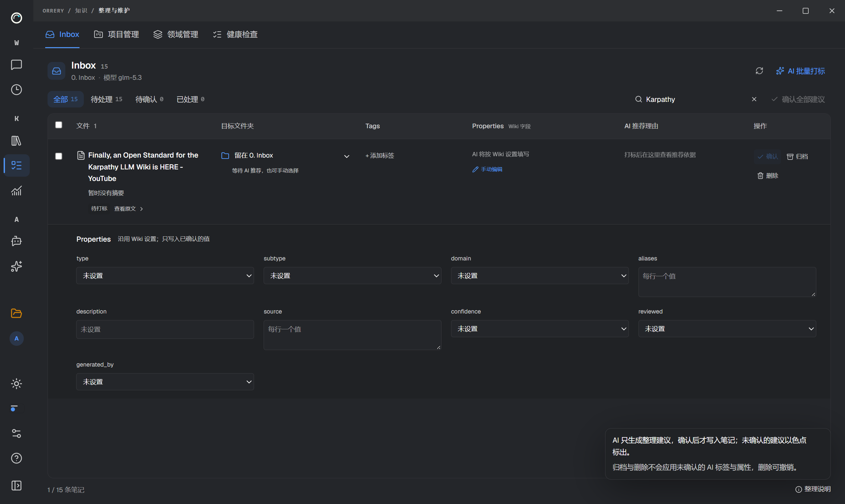Switch to the 健康检查 tab
This screenshot has height=504, width=845.
coord(235,34)
